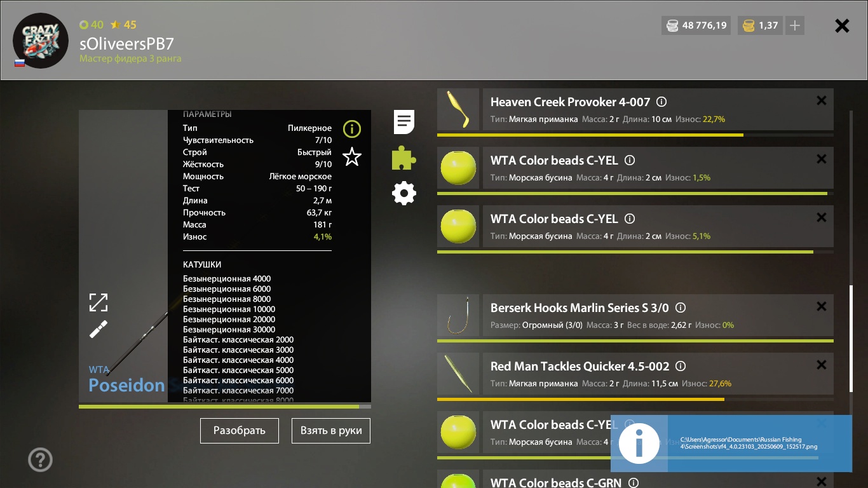Select reel entry Безынерционная 4000
This screenshot has width=868, height=488.
pos(227,278)
